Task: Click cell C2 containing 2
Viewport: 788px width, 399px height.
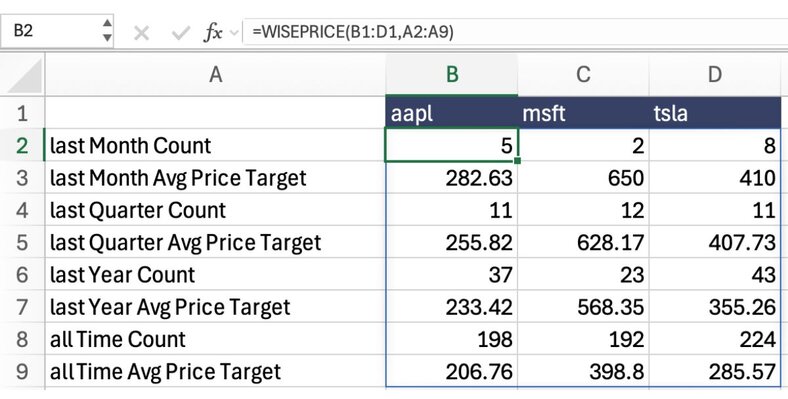Action: [583, 145]
